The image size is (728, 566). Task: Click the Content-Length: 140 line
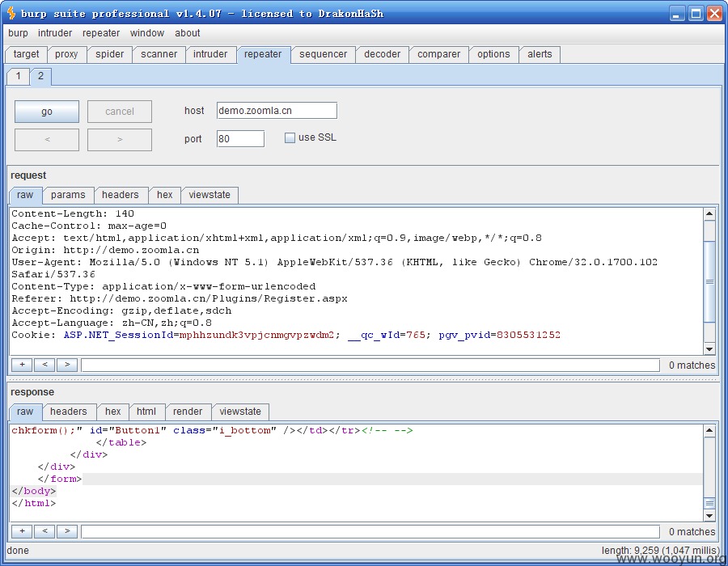[x=73, y=214]
